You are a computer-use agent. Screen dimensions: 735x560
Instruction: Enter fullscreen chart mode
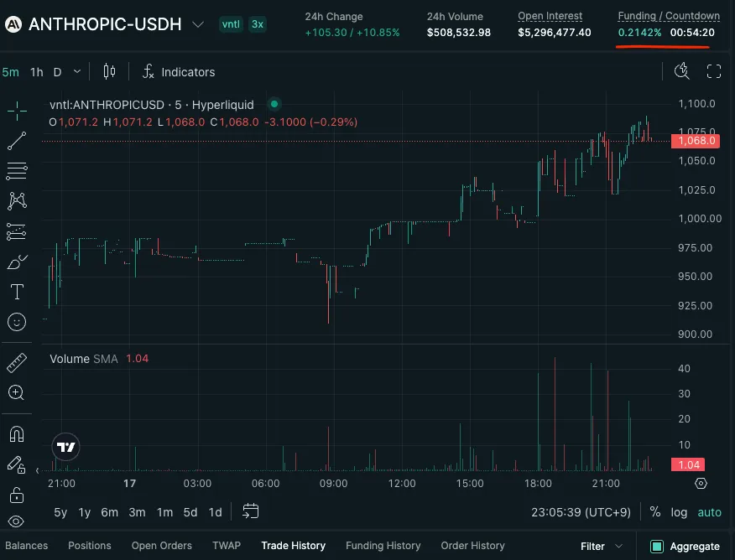[713, 72]
